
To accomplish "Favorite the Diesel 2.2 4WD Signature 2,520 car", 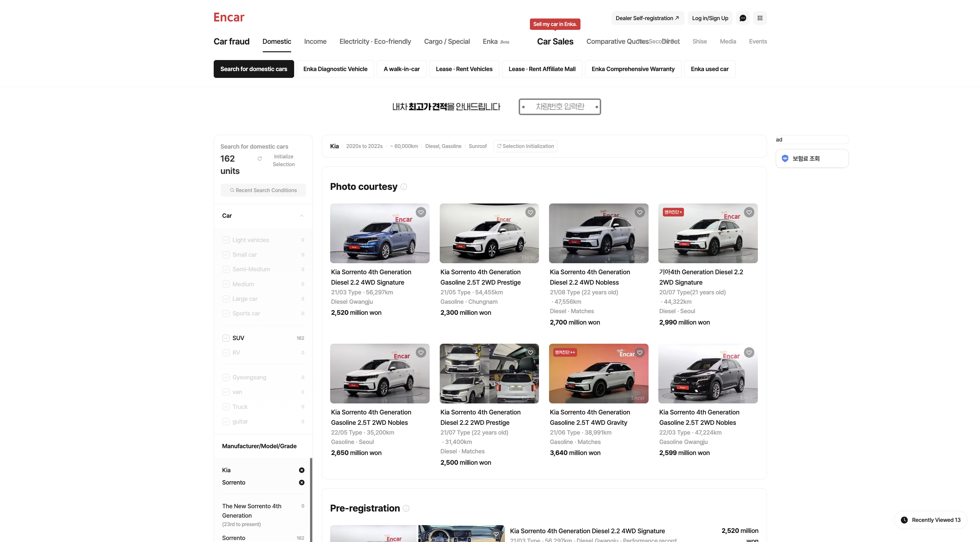I will pyautogui.click(x=421, y=212).
